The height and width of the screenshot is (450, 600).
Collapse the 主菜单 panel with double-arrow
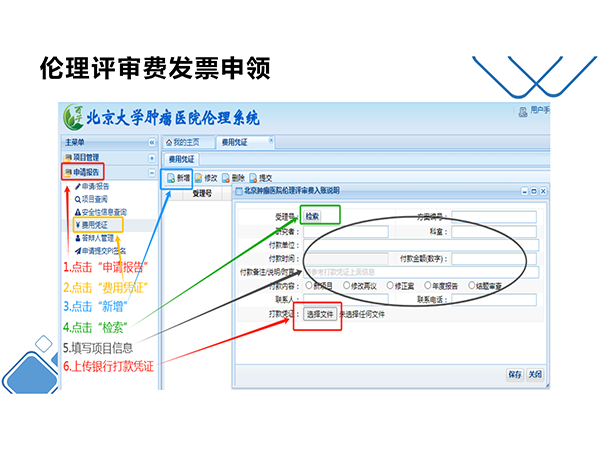152,142
